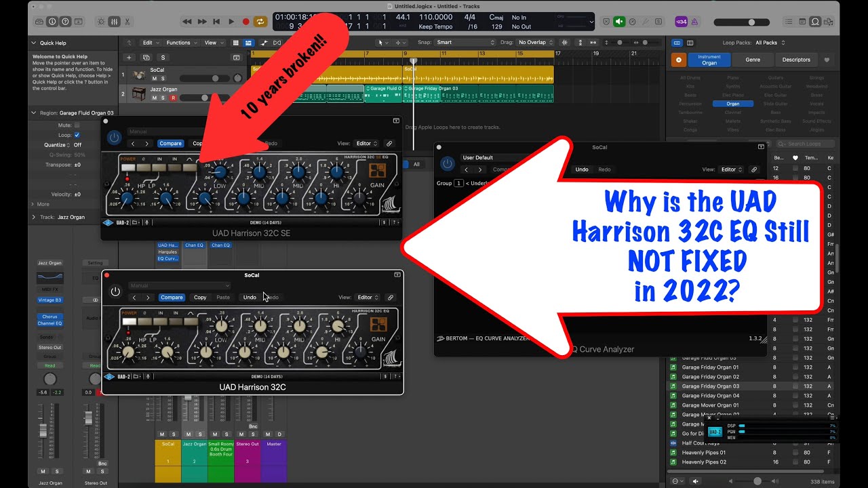Adjust the master volume slider in control bar
868x488 pixels.
(x=741, y=22)
